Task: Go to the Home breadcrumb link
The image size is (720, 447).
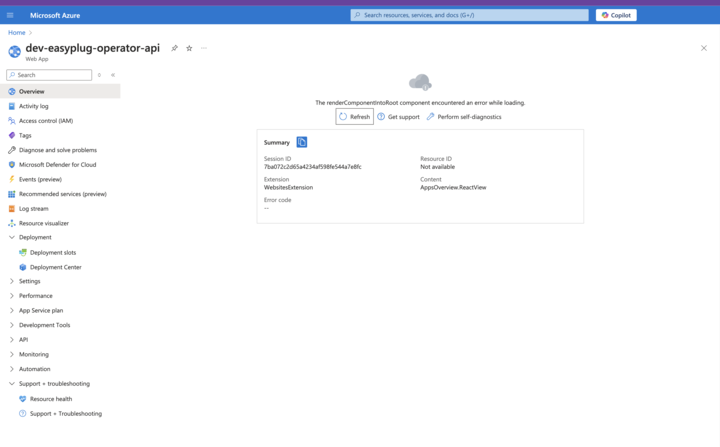Action: [17, 33]
